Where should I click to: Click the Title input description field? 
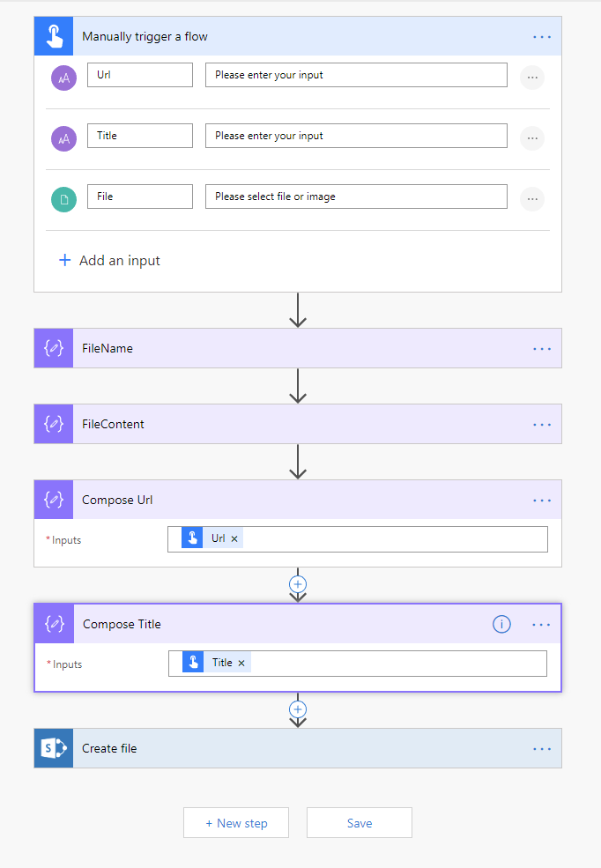(x=356, y=136)
